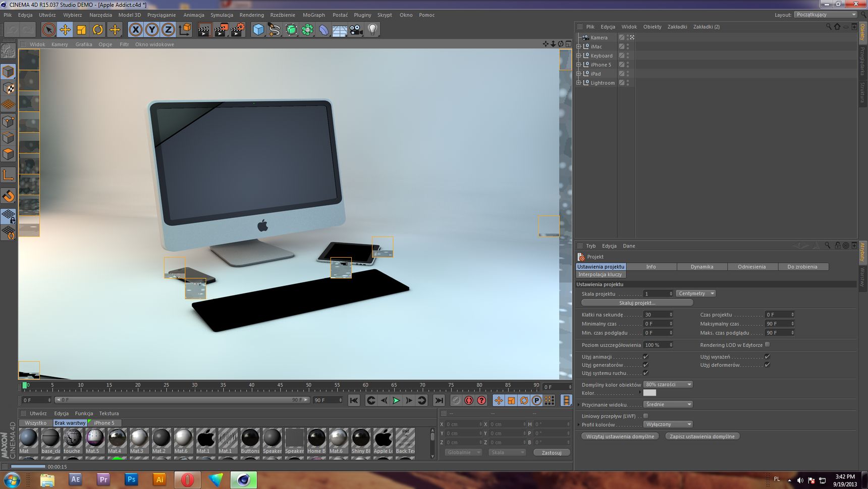Screen dimensions: 868x489
Task: Jump to the start of the animation
Action: (x=354, y=401)
